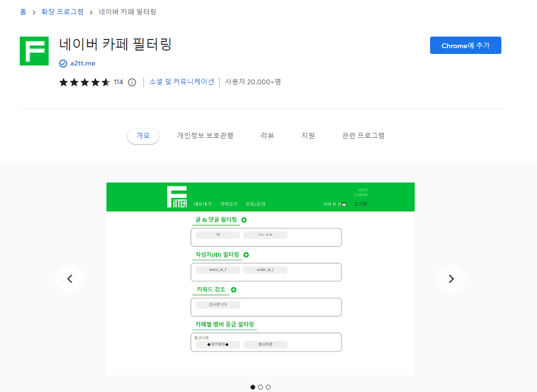Image resolution: width=537 pixels, height=392 pixels.
Task: Click the Chrome에 추가 button
Action: point(465,45)
